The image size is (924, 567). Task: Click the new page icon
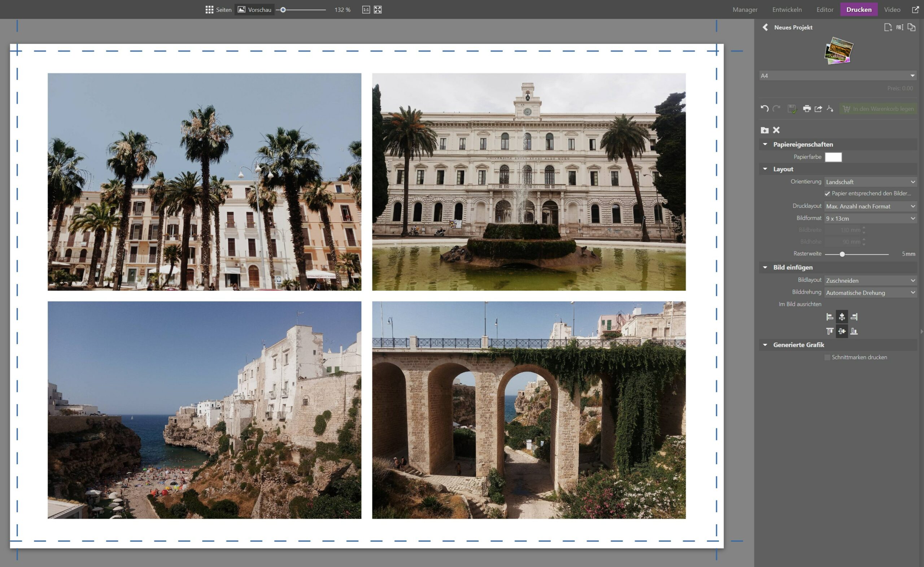point(888,27)
